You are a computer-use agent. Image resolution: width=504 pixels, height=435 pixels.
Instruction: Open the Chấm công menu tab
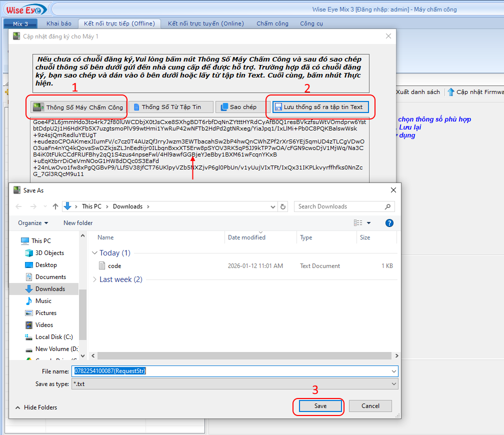[x=272, y=23]
